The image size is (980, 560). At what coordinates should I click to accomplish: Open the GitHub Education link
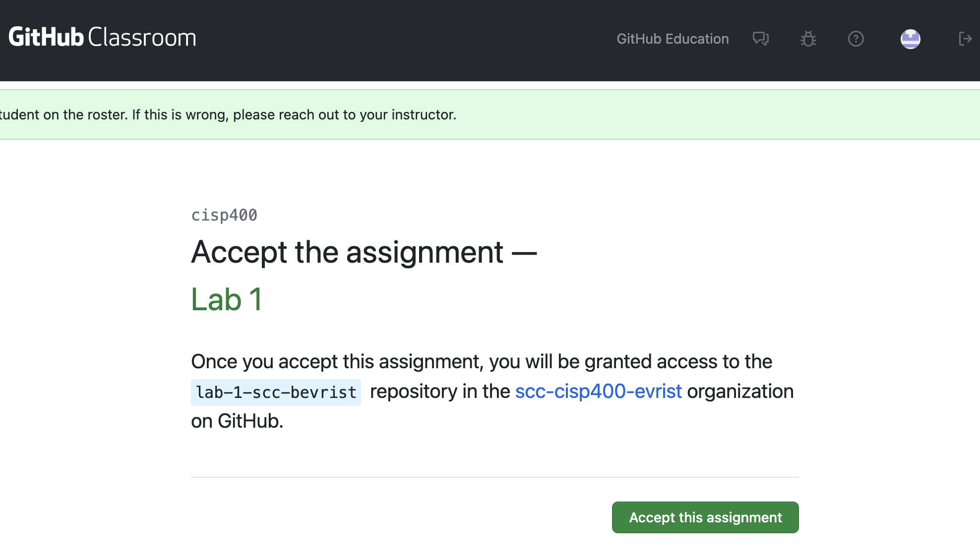(x=673, y=39)
